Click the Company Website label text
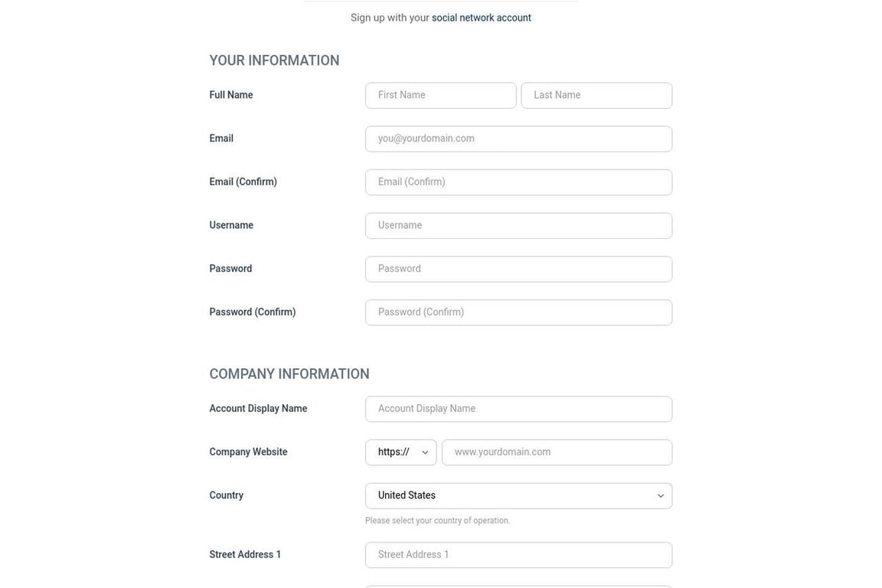This screenshot has width=882, height=588. (x=248, y=452)
